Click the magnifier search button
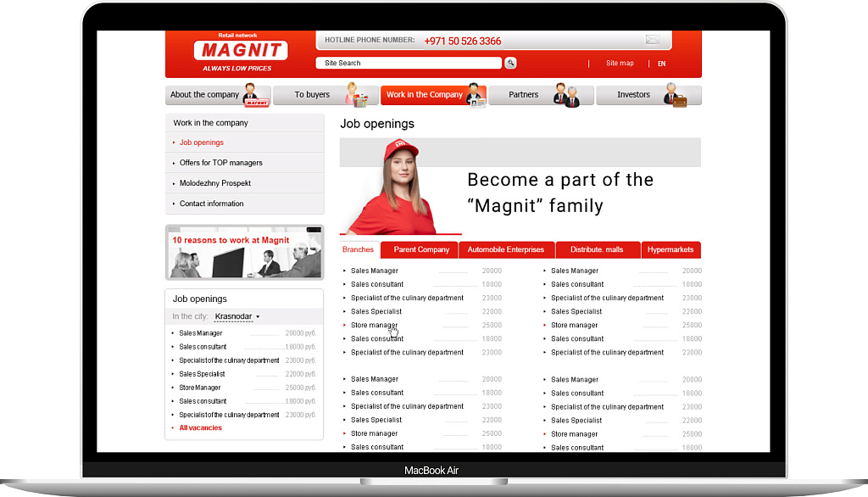 [510, 63]
